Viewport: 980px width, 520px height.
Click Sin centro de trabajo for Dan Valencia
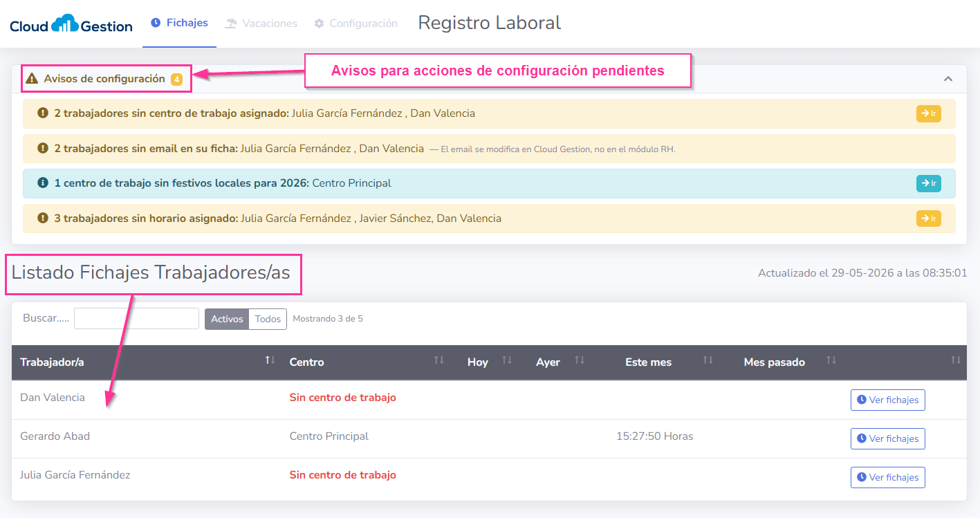[x=343, y=398]
